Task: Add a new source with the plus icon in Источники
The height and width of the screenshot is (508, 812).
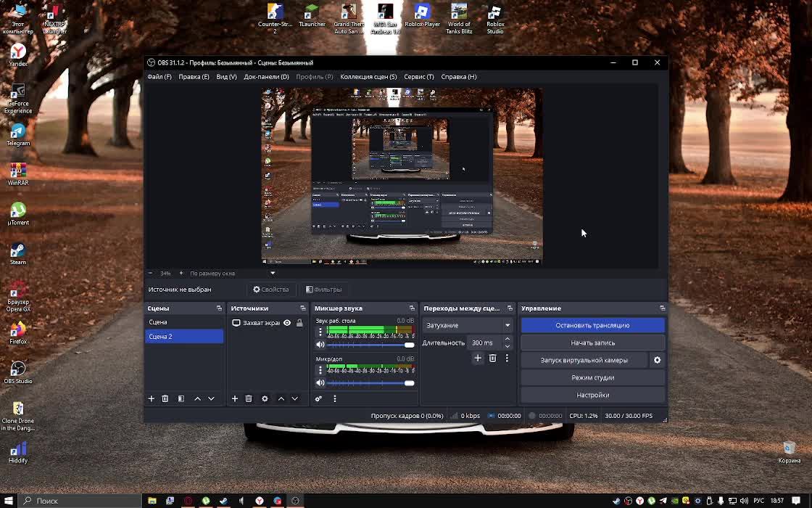Action: 235,398
